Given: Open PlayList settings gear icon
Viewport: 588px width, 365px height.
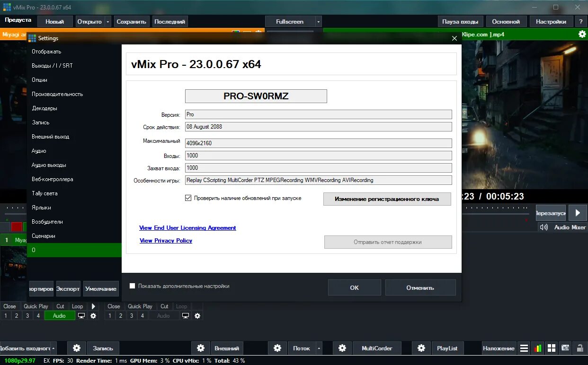Looking at the screenshot, I should click(x=421, y=348).
